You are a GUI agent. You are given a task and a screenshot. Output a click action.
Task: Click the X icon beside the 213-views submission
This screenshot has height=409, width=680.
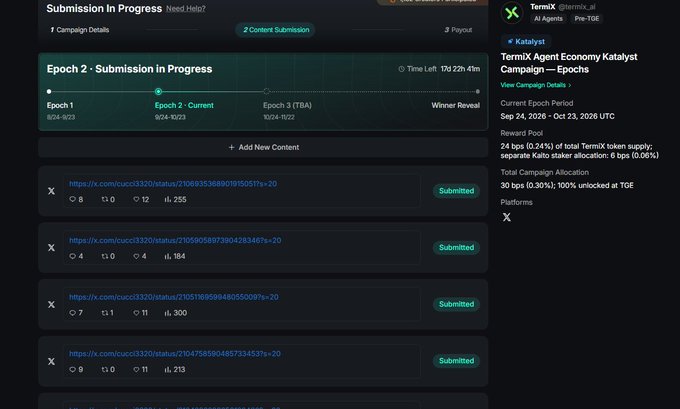[51, 361]
